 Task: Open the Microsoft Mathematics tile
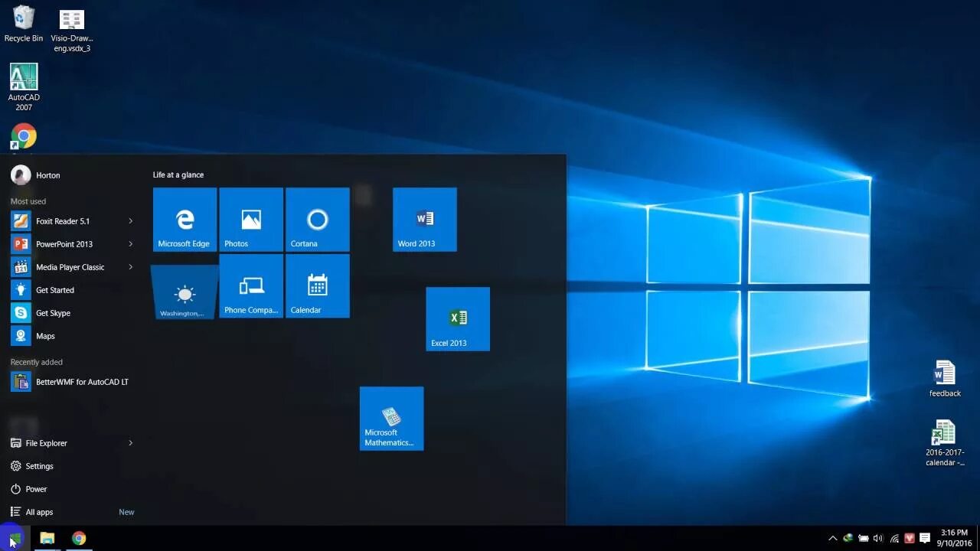391,419
